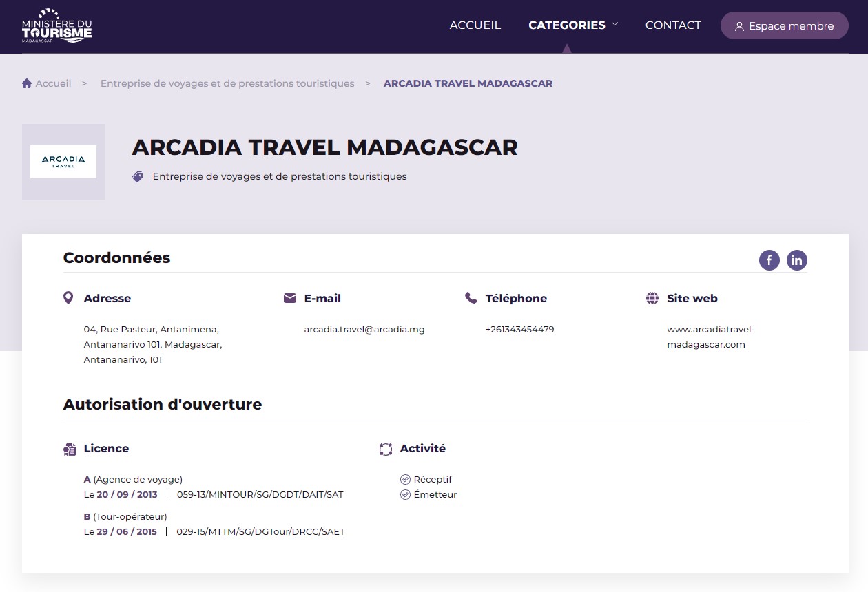Click the date 29 / 06 / 2015
This screenshot has width=868, height=592.
[127, 531]
